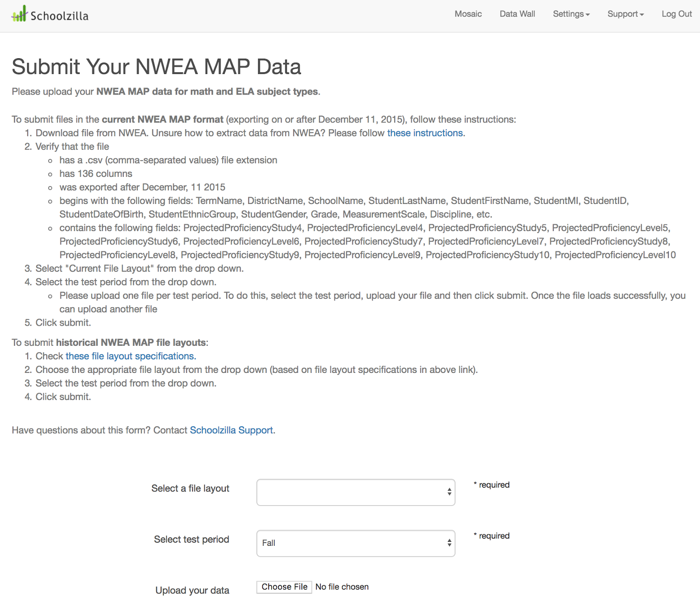Open the test period dropdown showing Fall

pyautogui.click(x=356, y=543)
